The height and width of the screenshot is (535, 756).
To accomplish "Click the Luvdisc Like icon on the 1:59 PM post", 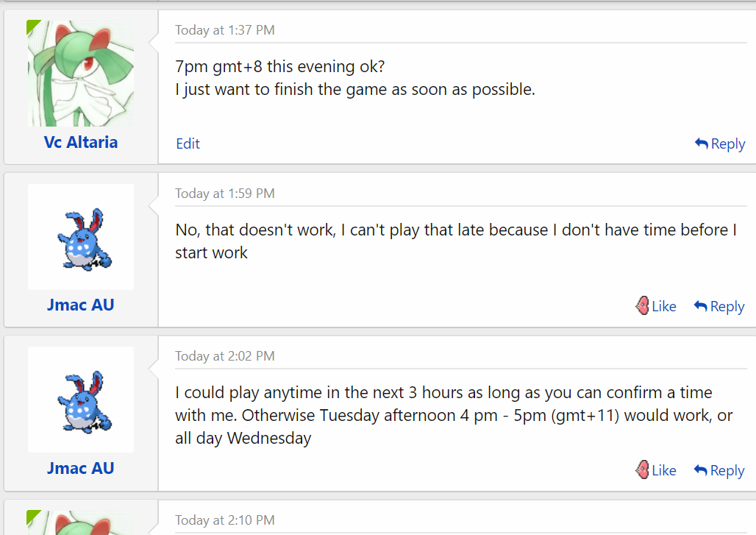I will click(643, 305).
